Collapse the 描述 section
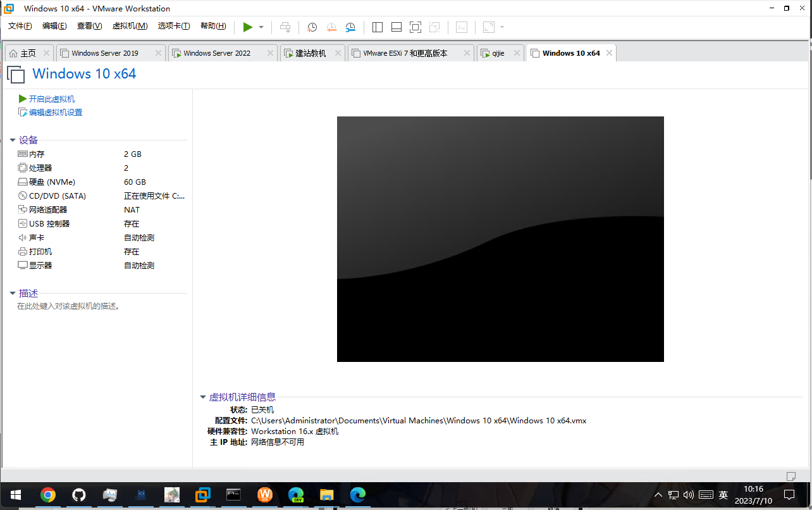 (13, 294)
